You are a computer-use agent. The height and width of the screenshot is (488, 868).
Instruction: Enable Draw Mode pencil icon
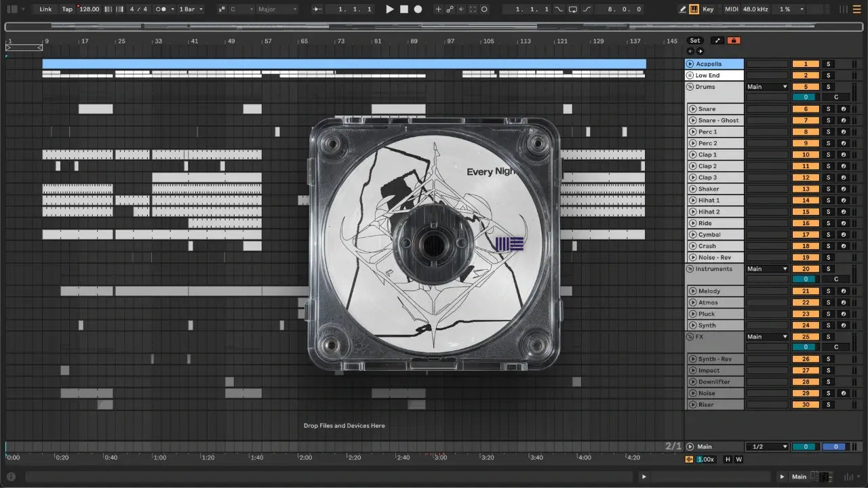coord(683,9)
